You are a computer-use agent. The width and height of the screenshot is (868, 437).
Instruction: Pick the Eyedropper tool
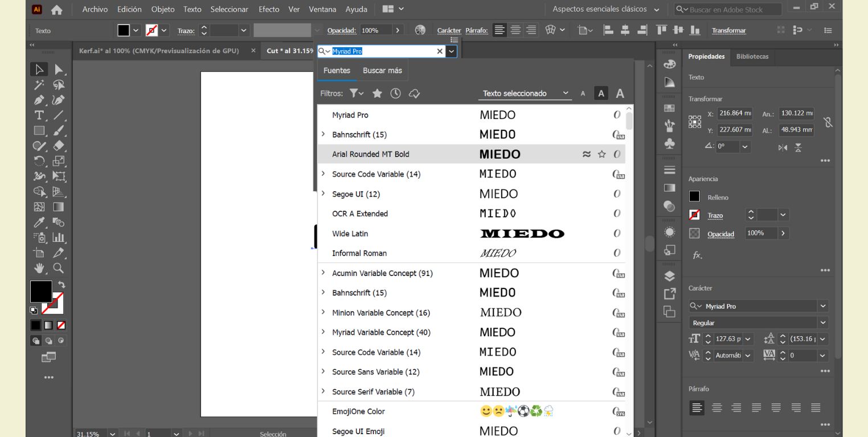[39, 222]
